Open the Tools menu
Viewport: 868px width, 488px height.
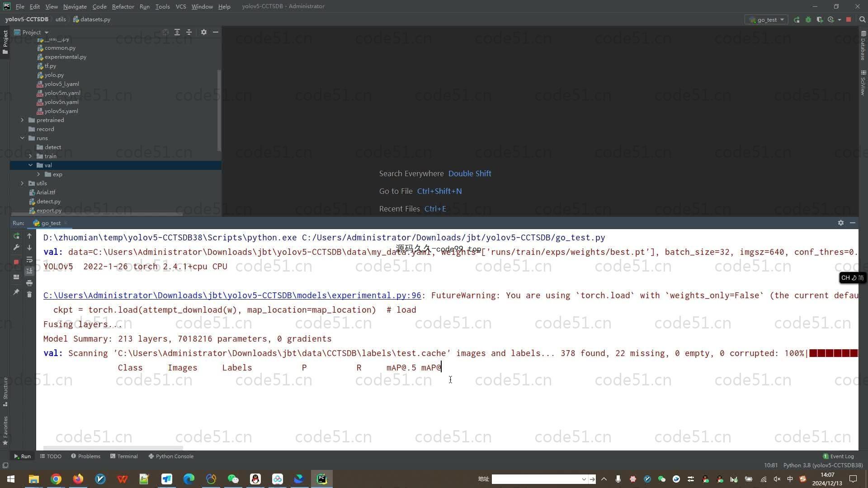tap(162, 6)
